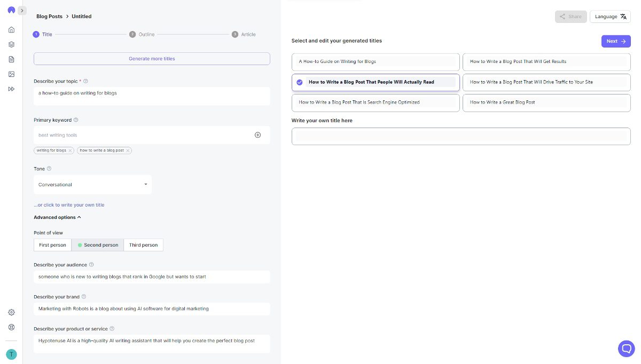The image size is (641, 364).
Task: Open the Language selector
Action: click(610, 17)
